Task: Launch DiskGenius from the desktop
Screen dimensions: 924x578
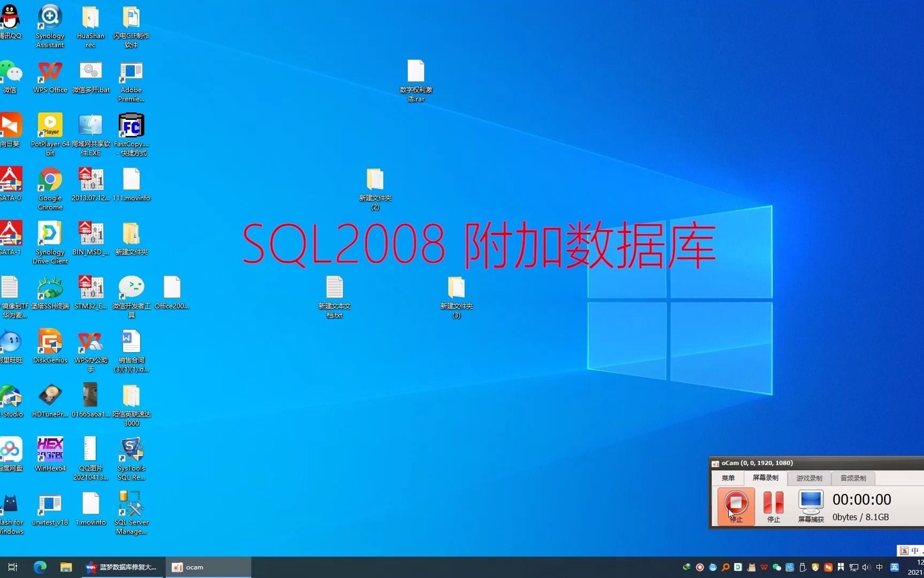Action: pyautogui.click(x=50, y=346)
